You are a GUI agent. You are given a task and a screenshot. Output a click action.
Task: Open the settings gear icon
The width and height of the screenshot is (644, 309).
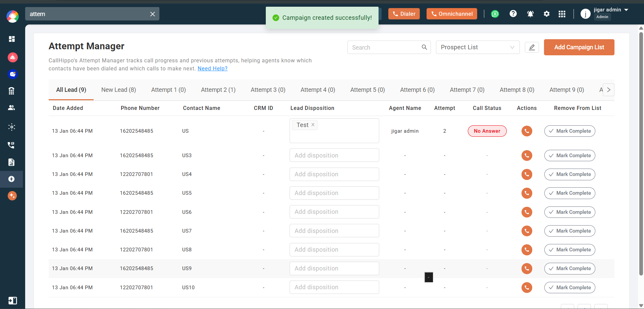coord(547,14)
